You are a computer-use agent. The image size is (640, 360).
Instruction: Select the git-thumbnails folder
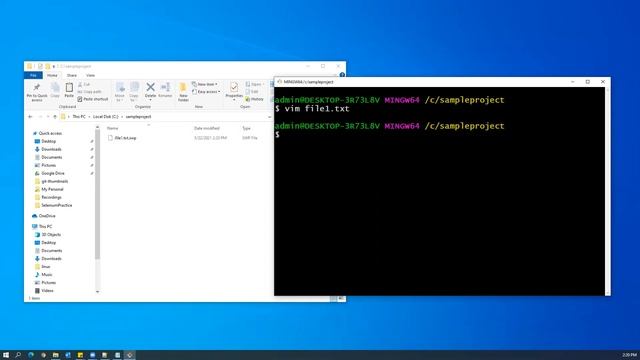pos(54,181)
